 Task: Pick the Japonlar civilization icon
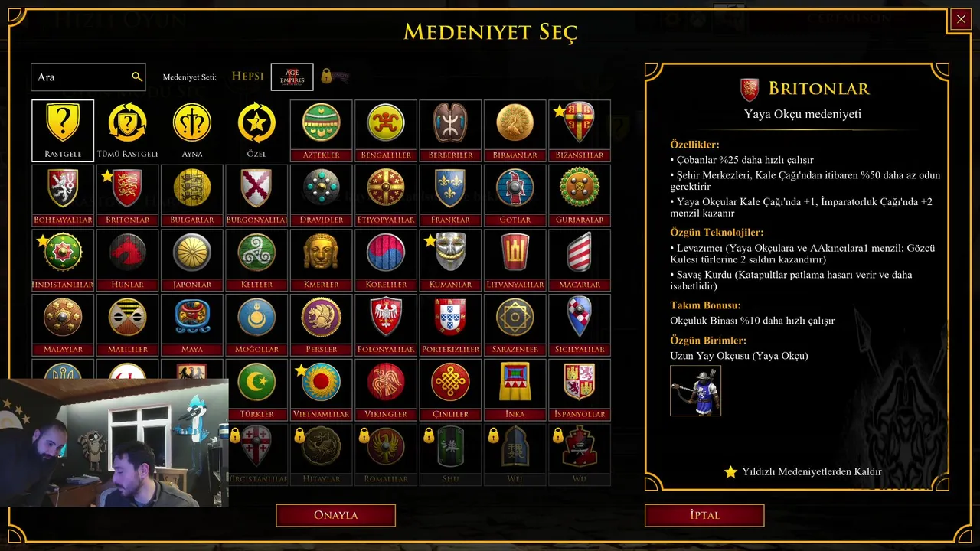point(192,260)
